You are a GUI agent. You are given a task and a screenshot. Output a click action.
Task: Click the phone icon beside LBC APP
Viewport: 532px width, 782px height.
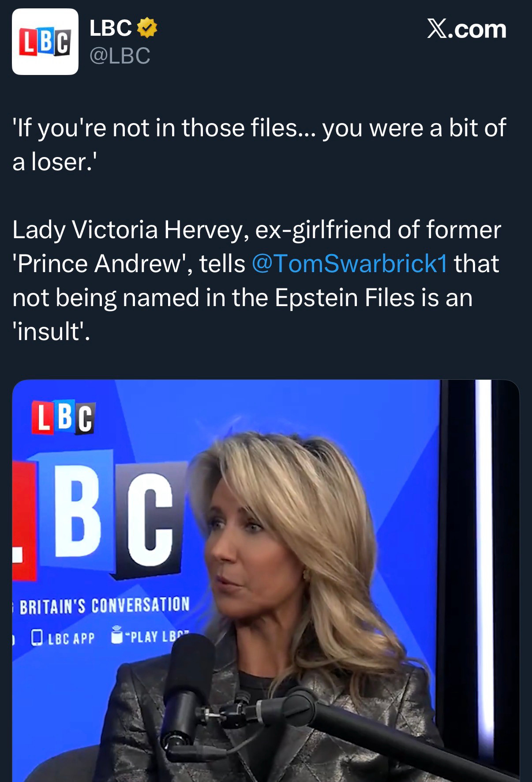pyautogui.click(x=37, y=637)
